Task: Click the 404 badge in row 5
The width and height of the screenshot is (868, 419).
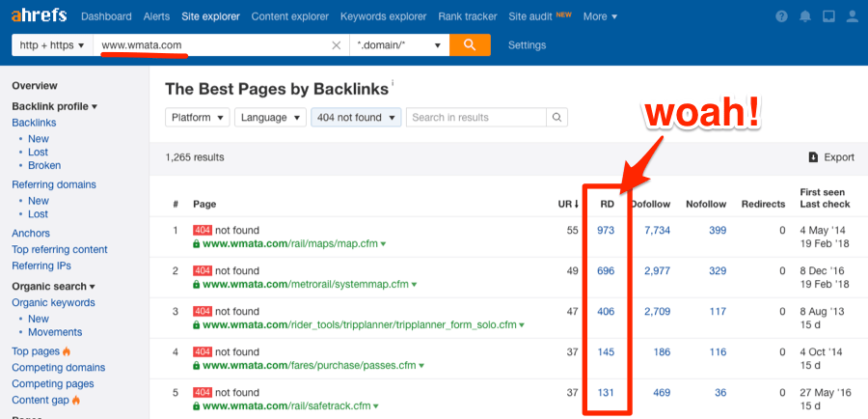Action: tap(203, 392)
